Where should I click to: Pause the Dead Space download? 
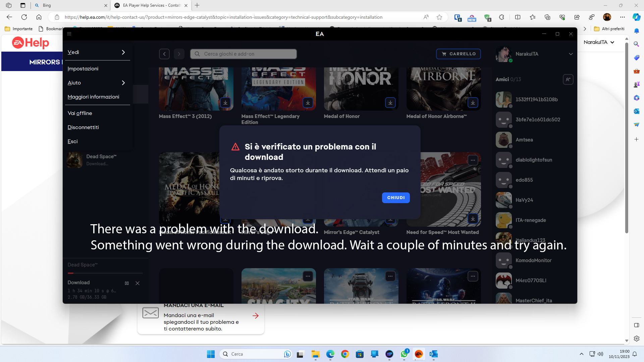pyautogui.click(x=127, y=283)
